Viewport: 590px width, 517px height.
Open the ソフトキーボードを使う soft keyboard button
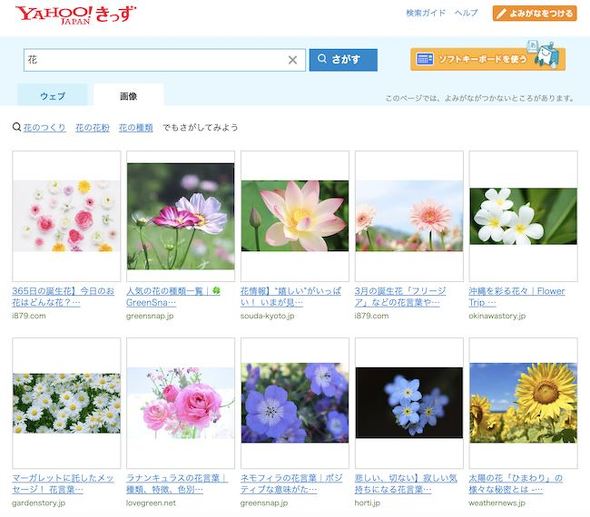[488, 59]
